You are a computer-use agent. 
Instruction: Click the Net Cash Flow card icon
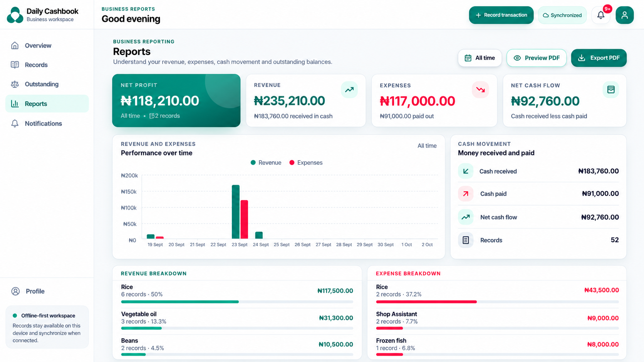coord(611,90)
